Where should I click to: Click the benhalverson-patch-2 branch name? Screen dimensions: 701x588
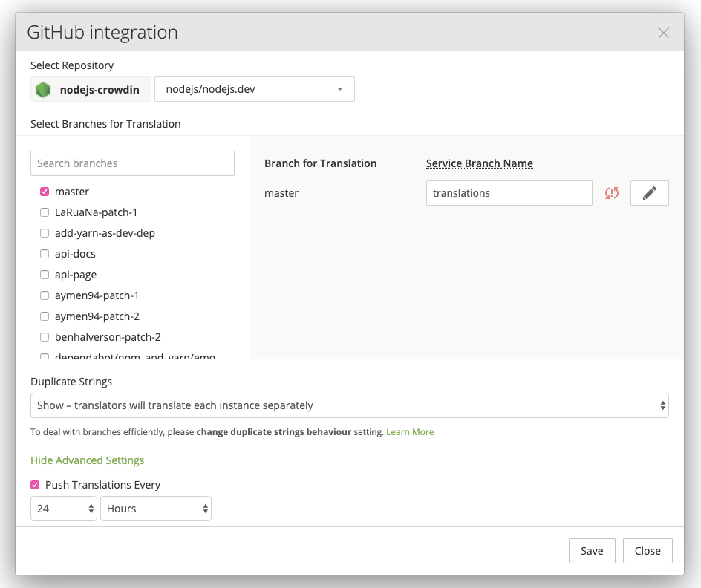click(x=108, y=337)
